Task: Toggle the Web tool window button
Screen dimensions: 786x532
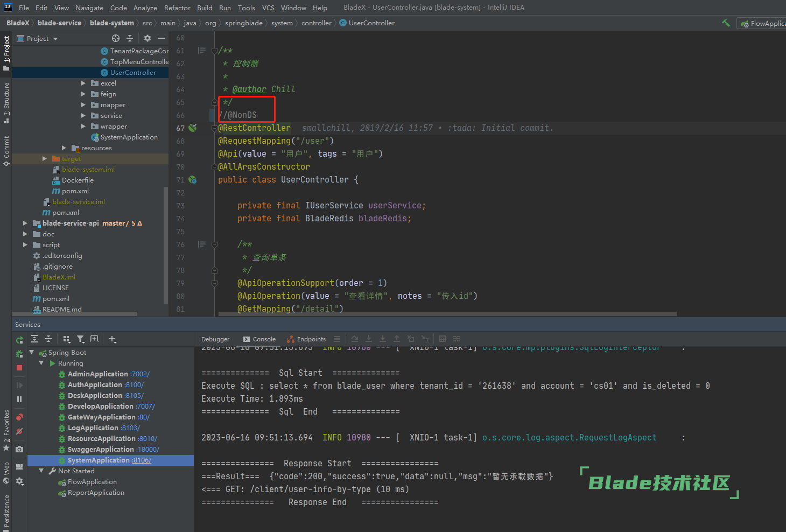Action: pyautogui.click(x=6, y=473)
